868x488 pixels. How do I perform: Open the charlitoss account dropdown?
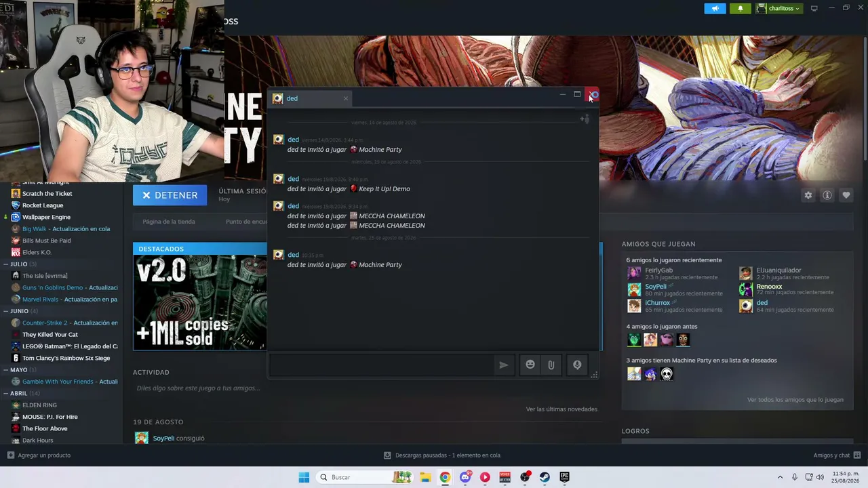coord(778,8)
